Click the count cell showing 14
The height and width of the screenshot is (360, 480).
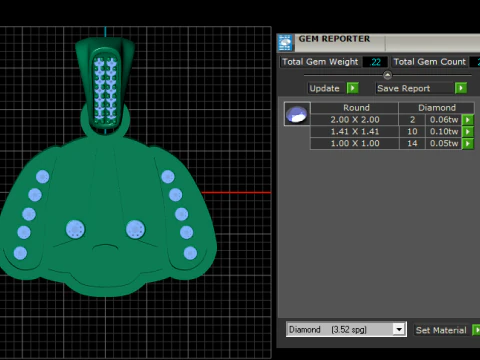[x=412, y=144]
